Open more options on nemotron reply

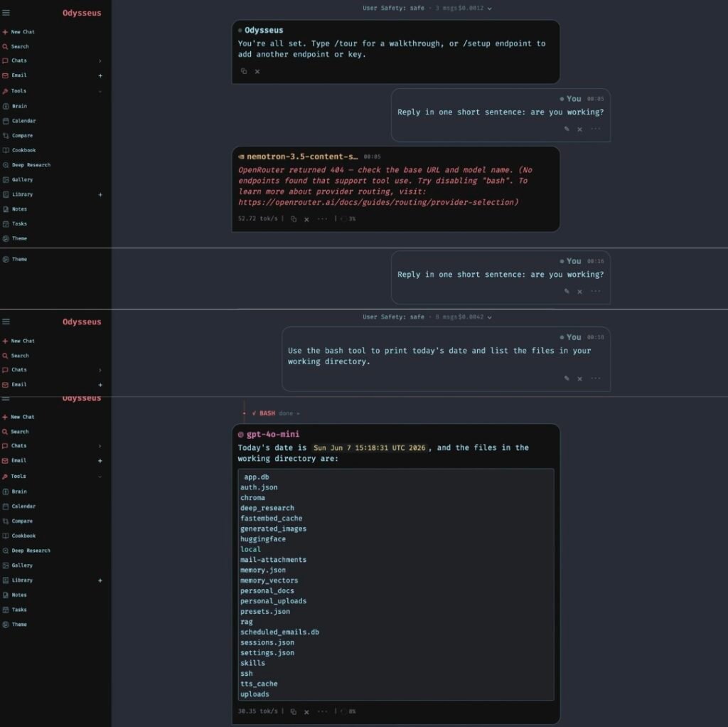point(322,218)
